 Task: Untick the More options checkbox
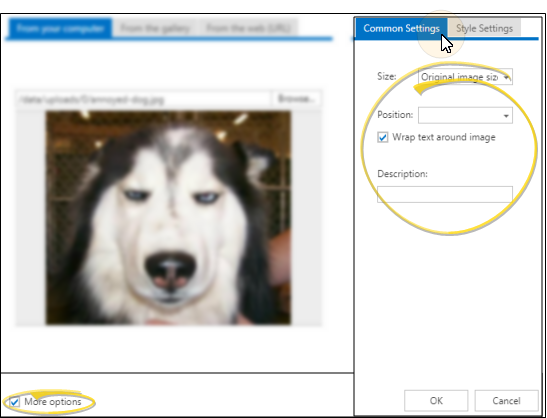coord(14,402)
